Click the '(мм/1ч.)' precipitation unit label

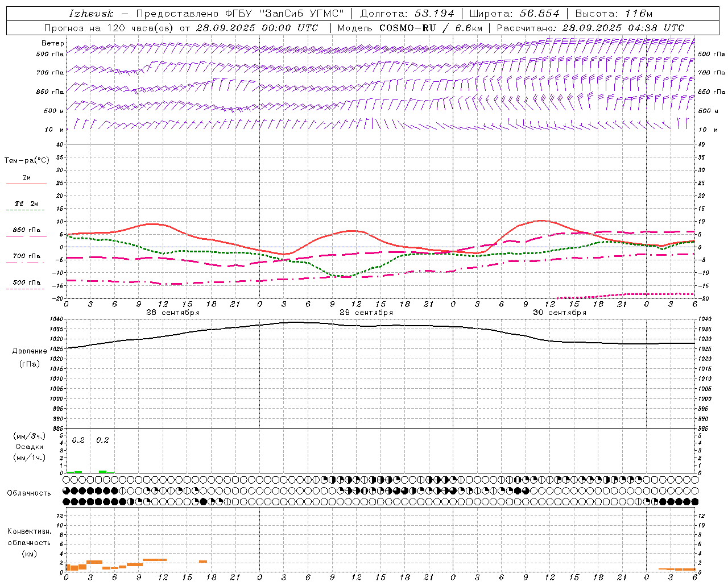(30, 458)
